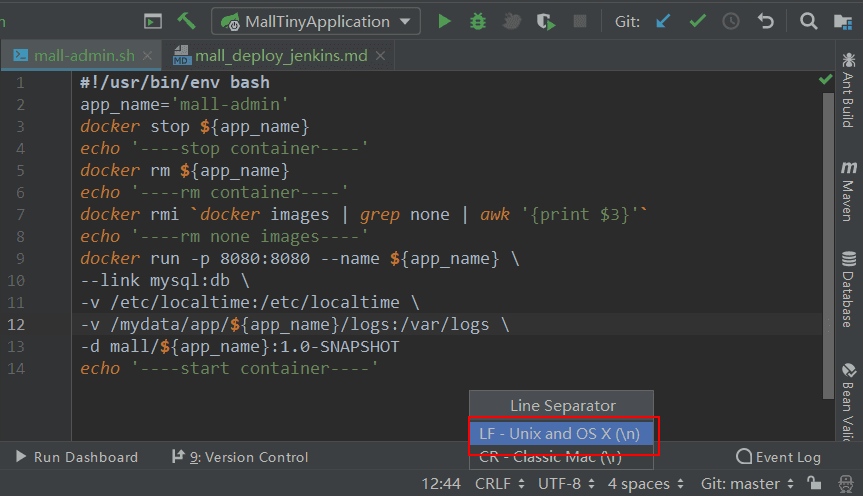The image size is (863, 496).
Task: Start debugging with the bug icon
Action: click(478, 21)
